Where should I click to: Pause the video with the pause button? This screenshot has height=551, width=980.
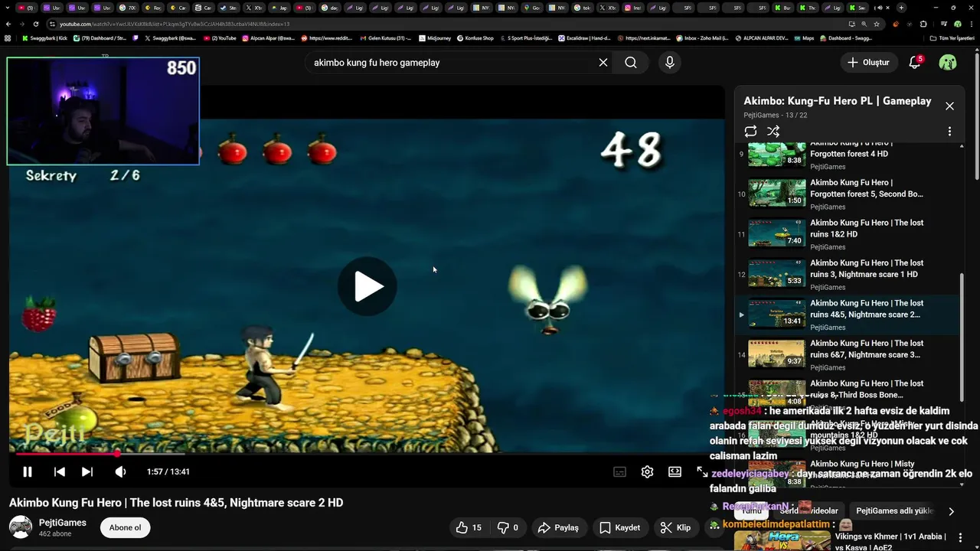coord(28,472)
